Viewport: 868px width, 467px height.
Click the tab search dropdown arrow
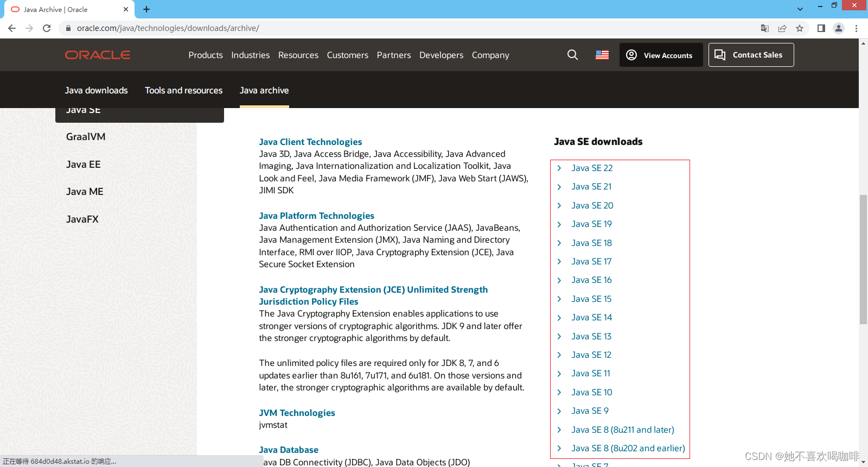[x=800, y=9]
